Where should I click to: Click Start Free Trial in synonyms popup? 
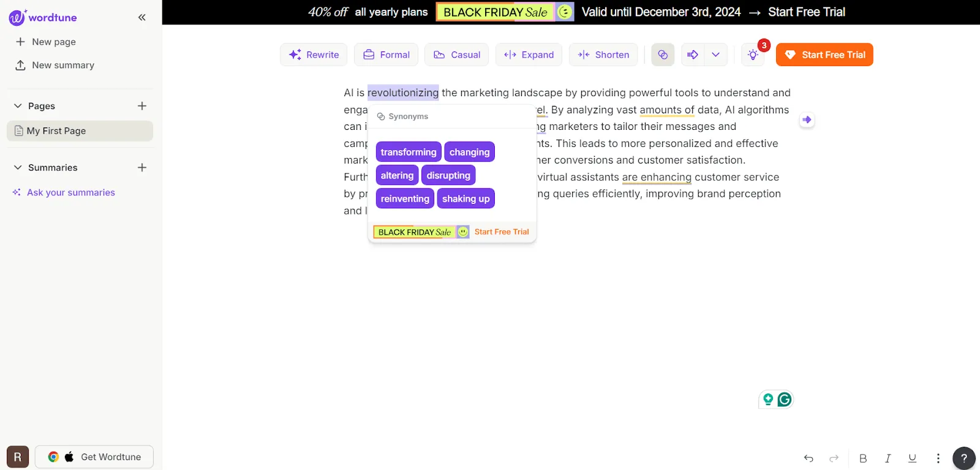[x=502, y=232]
